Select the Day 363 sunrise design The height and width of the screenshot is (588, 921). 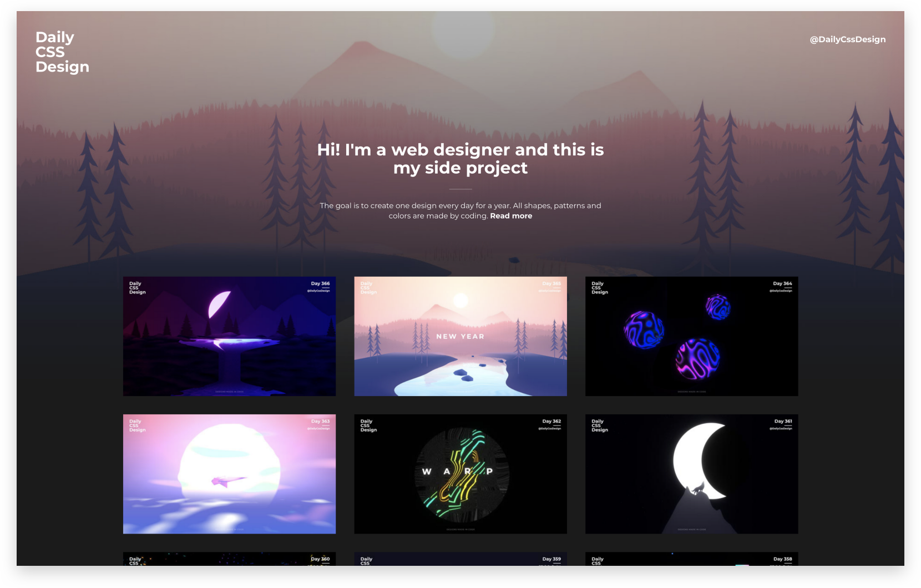click(229, 474)
